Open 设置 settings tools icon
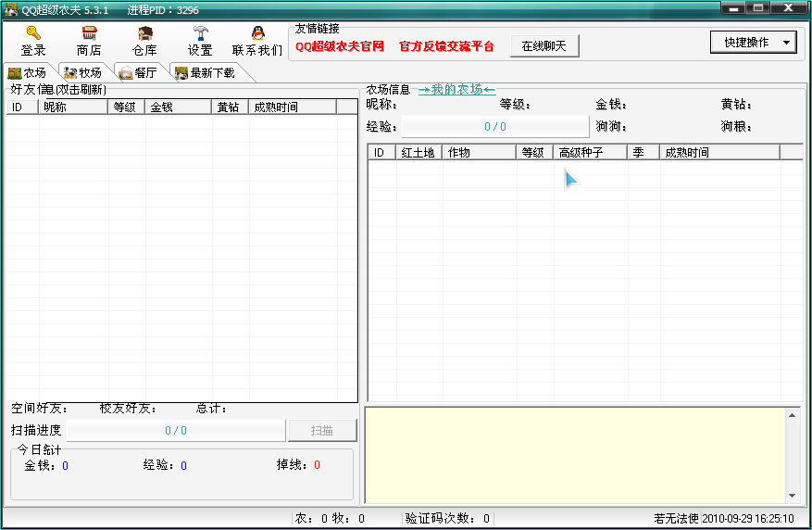 point(200,33)
